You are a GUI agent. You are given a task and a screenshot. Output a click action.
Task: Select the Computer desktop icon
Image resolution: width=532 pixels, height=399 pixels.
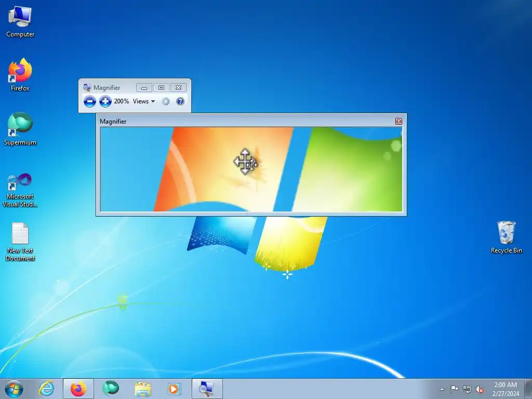pyautogui.click(x=20, y=22)
